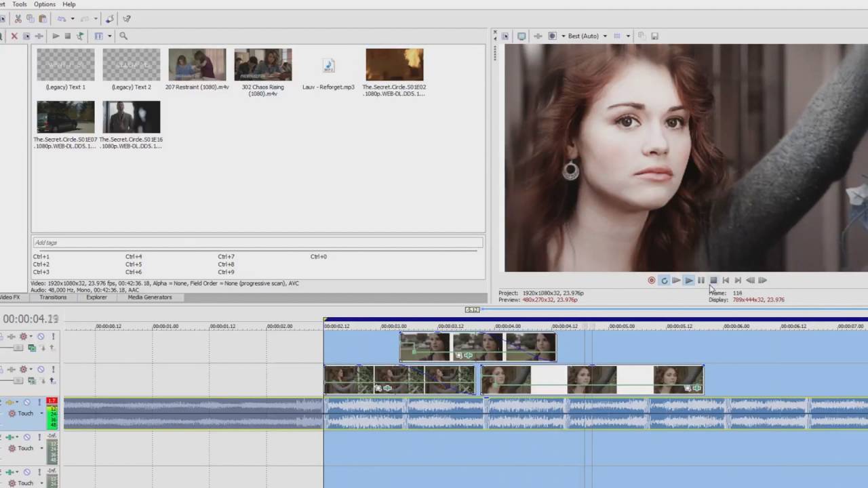This screenshot has width=868, height=488.
Task: Save preview snapshot to file
Action: coord(654,36)
